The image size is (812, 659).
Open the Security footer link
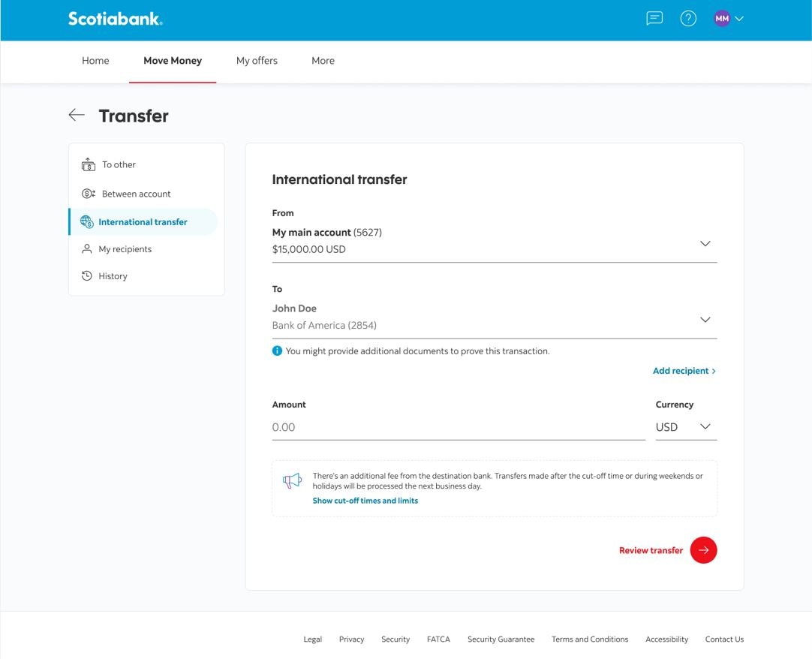(x=395, y=639)
